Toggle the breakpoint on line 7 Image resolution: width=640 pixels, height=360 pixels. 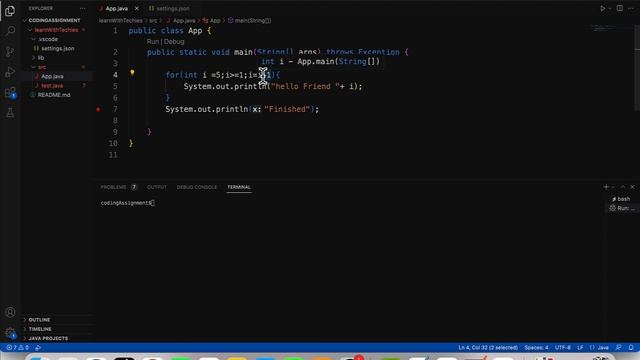(x=98, y=109)
